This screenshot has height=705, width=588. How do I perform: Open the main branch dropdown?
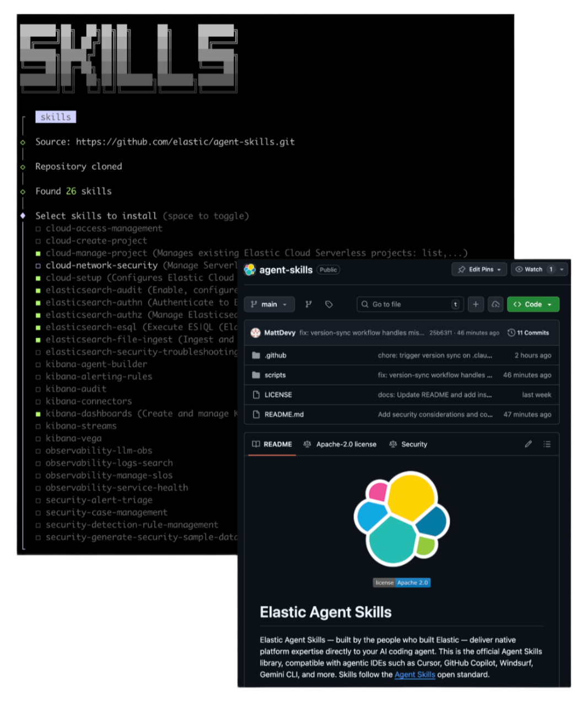coord(269,304)
